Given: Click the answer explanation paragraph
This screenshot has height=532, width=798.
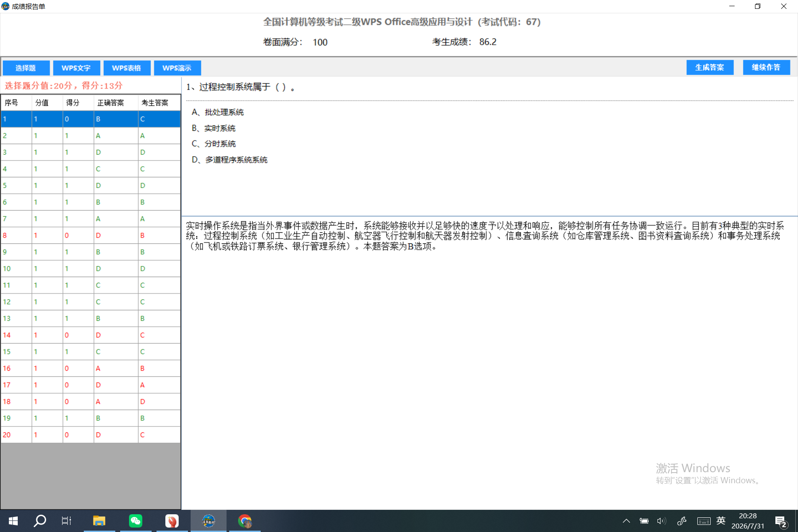Looking at the screenshot, I should pos(485,236).
